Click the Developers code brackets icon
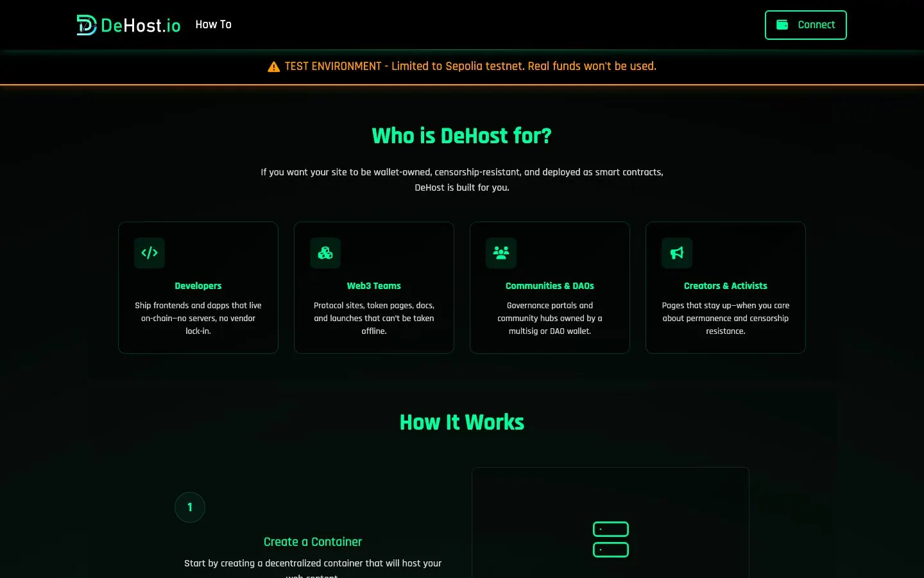 point(150,253)
